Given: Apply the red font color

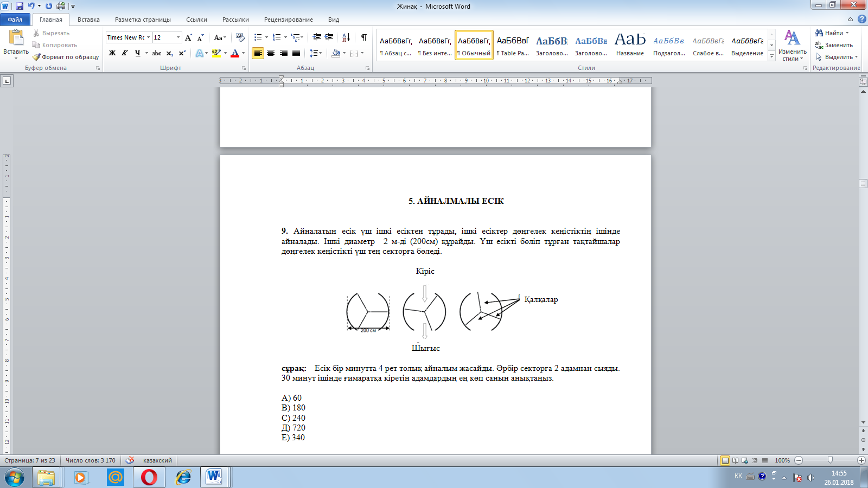Looking at the screenshot, I should pyautogui.click(x=235, y=53).
